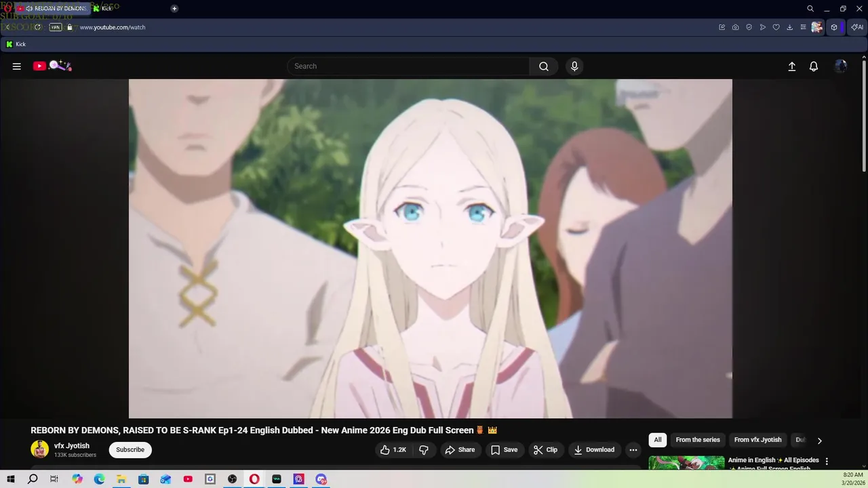This screenshot has width=868, height=488.
Task: Open Task View on the taskbar
Action: (54, 479)
